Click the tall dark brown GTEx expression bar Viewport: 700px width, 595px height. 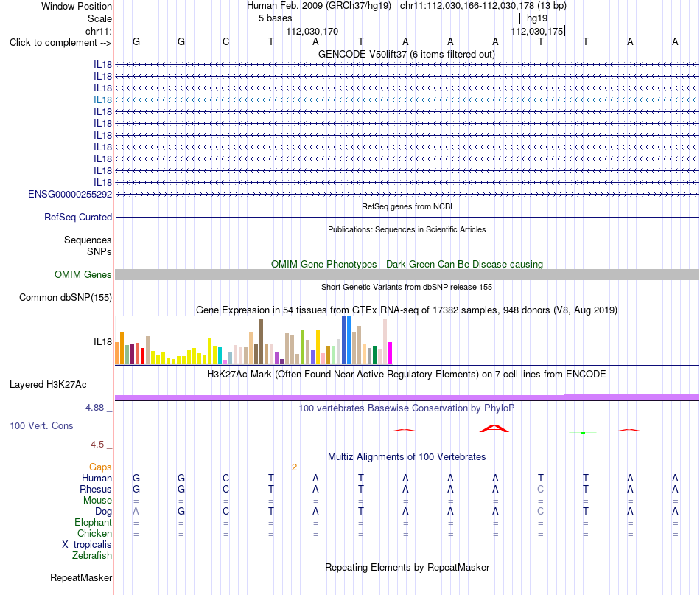[x=261, y=341]
